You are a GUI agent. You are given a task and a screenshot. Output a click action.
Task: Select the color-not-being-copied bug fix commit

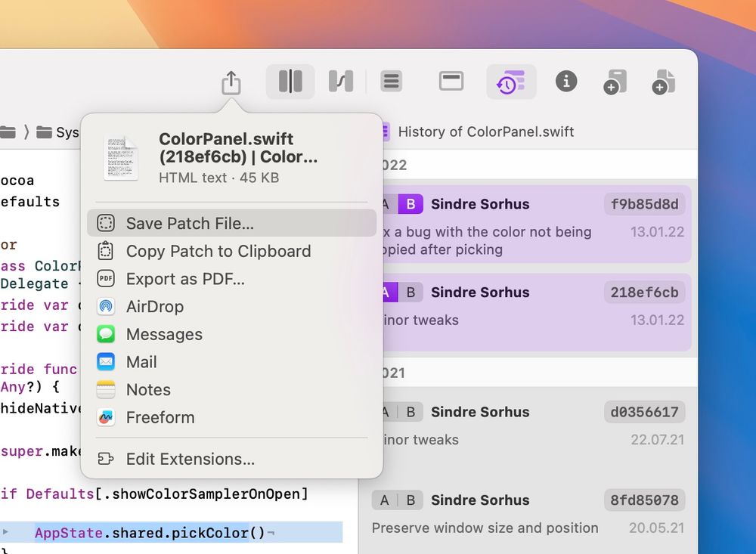pyautogui.click(x=537, y=224)
